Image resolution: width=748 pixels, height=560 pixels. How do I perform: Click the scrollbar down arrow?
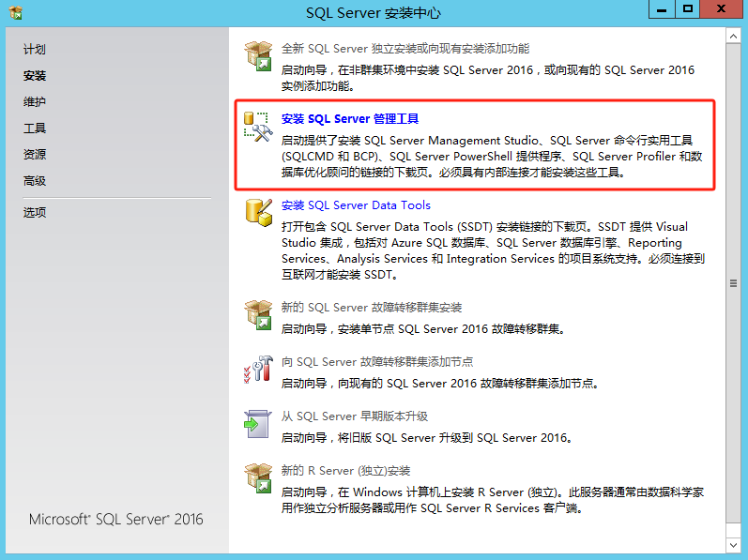(733, 544)
